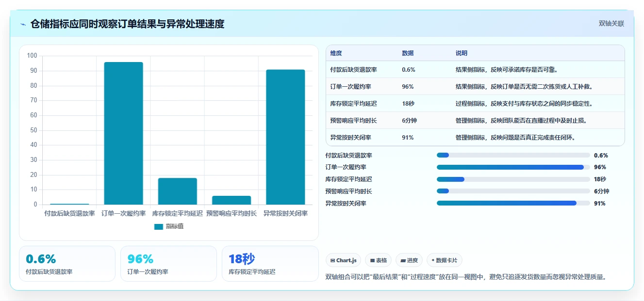Click the 18秒 value next to progress bar
This screenshot has width=644, height=301.
600,179
